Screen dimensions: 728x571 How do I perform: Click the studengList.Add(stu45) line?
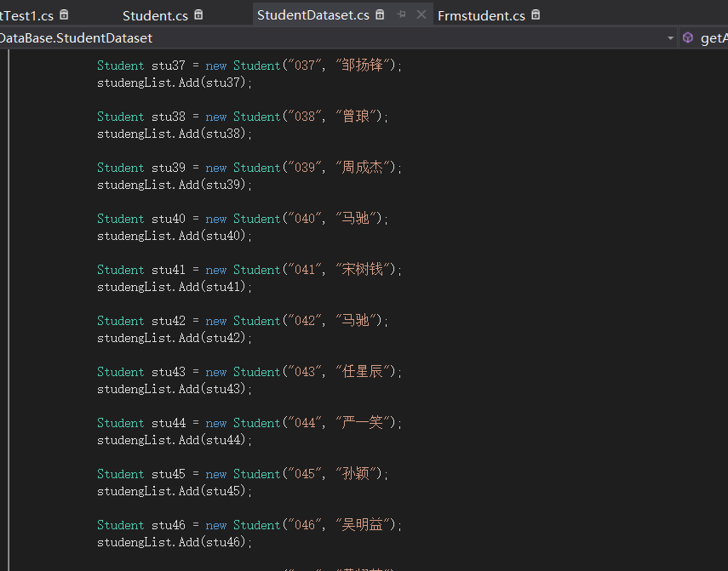175,491
